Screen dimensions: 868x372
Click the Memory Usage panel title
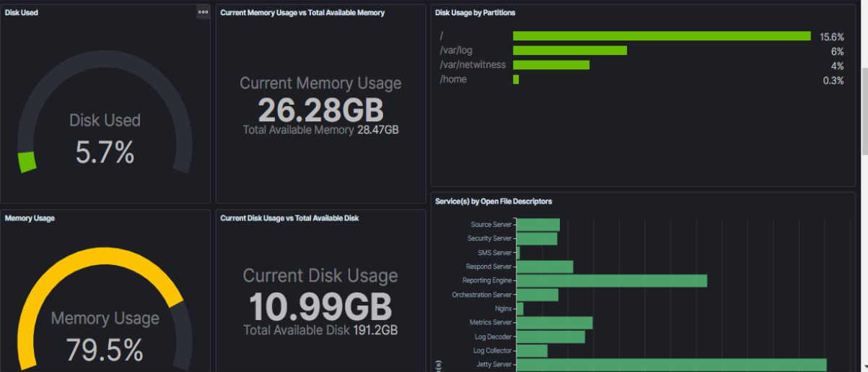(x=30, y=217)
